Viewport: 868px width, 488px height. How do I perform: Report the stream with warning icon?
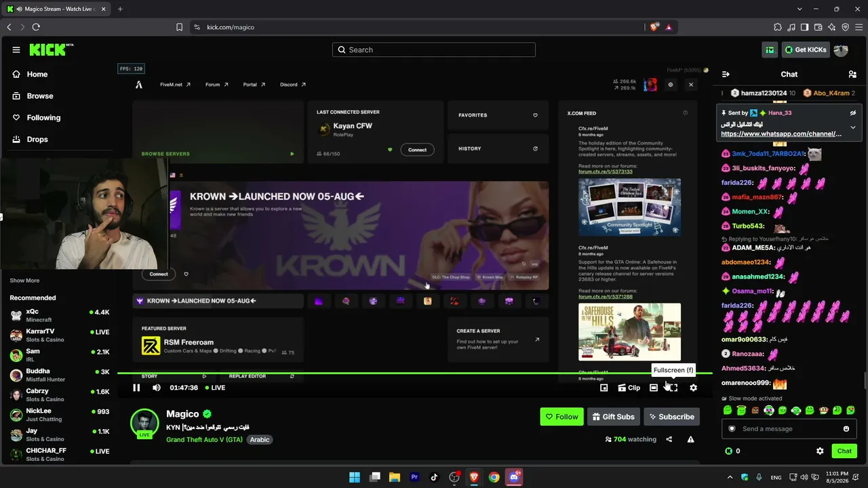coord(690,439)
